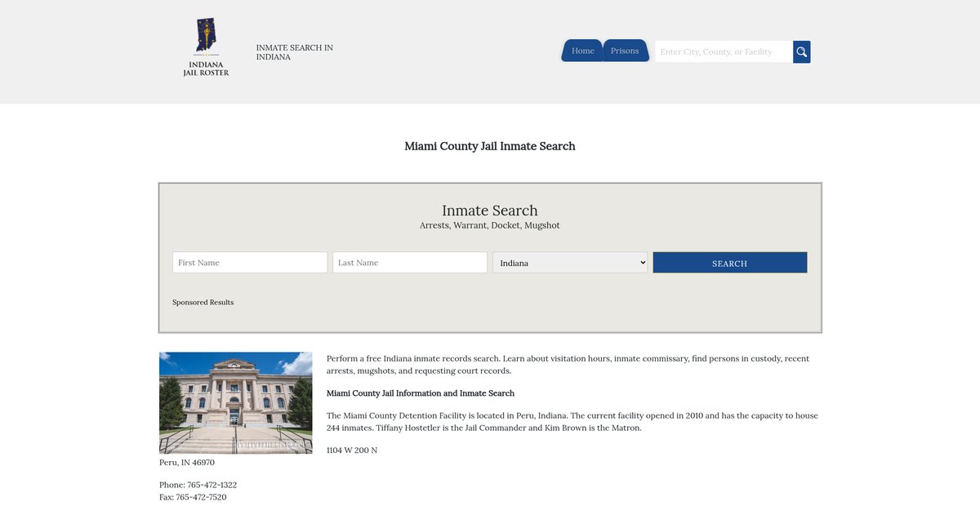Click the Sponsored Results label
980x506 pixels.
pyautogui.click(x=203, y=302)
